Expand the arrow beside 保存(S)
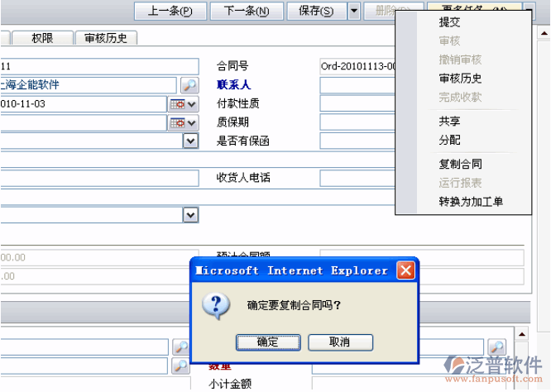Image resolution: width=551 pixels, height=392 pixels. pyautogui.click(x=354, y=11)
